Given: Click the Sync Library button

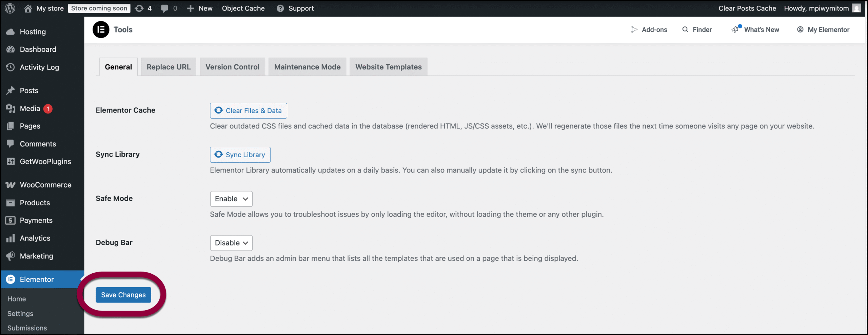Looking at the screenshot, I should point(240,155).
